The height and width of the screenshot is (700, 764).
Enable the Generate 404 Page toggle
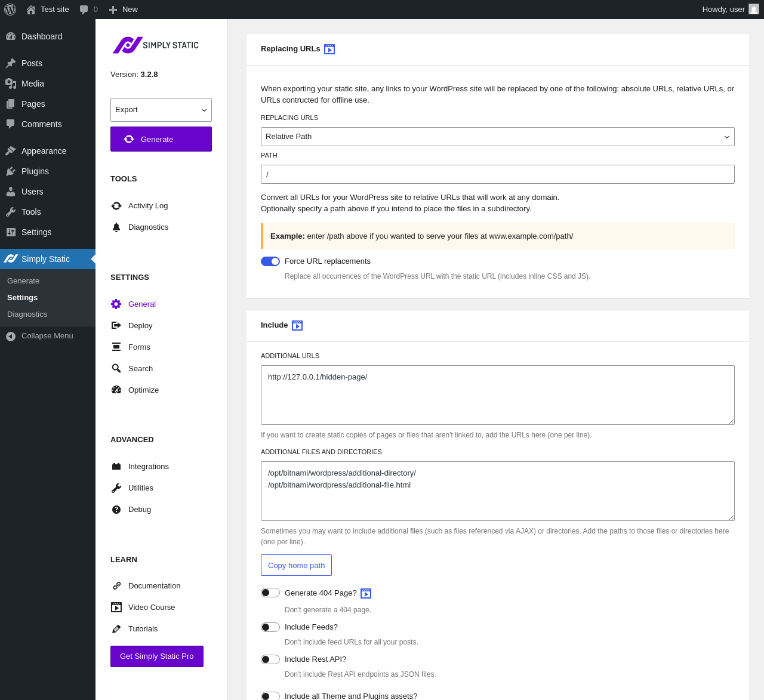coord(270,593)
